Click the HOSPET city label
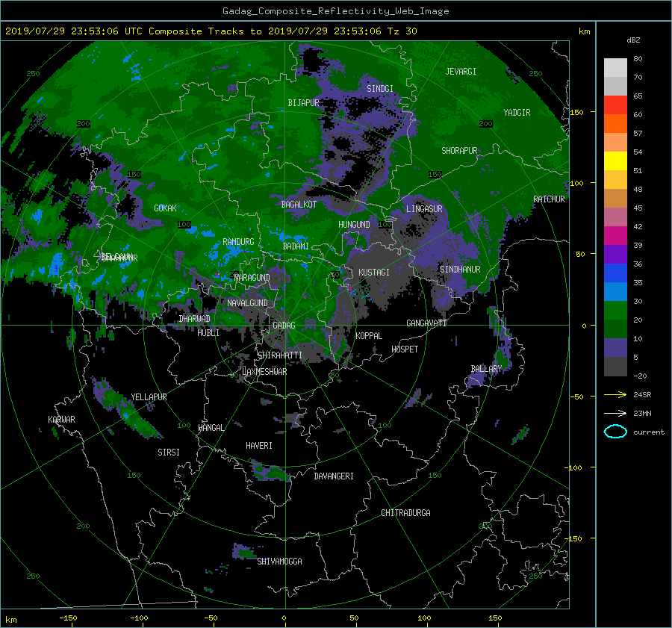 [405, 349]
